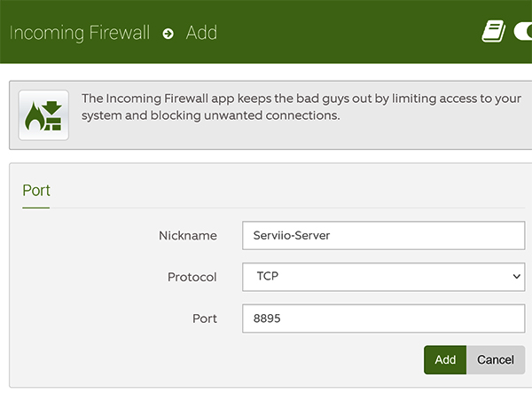Cancel adding the firewall port

click(496, 360)
